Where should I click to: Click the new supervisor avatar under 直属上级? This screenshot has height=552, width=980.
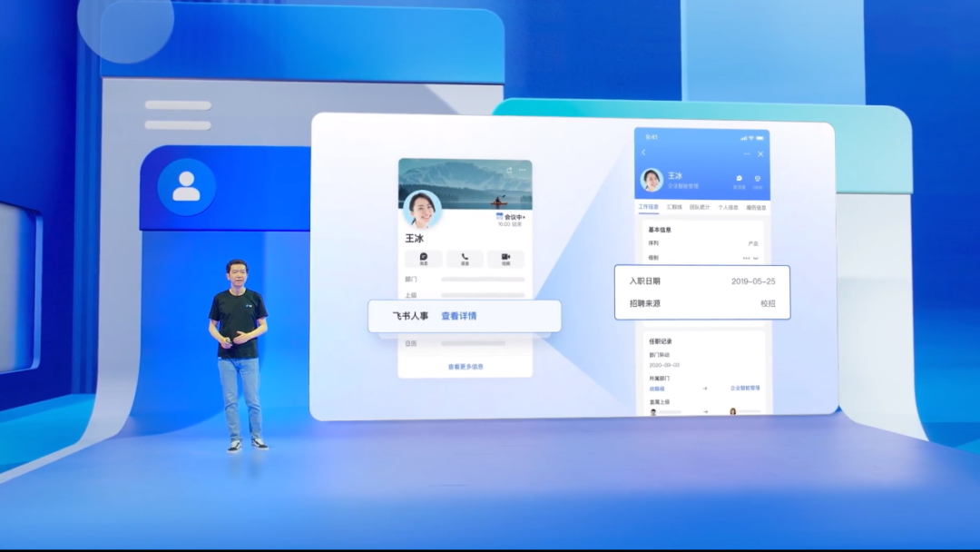[733, 411]
